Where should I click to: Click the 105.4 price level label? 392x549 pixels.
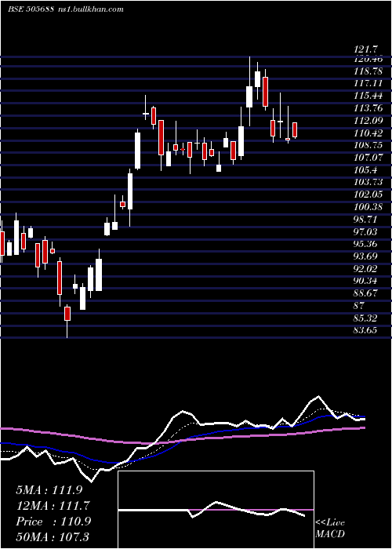point(366,170)
